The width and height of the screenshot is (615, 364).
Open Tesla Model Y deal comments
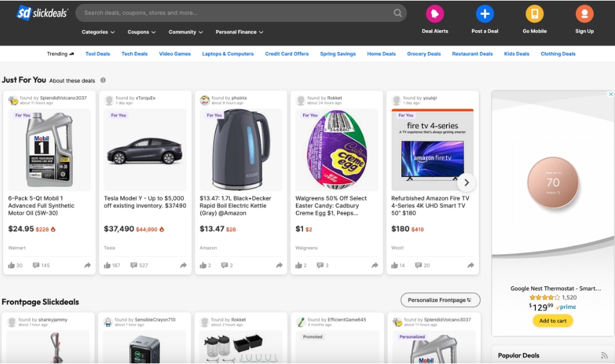tap(134, 265)
